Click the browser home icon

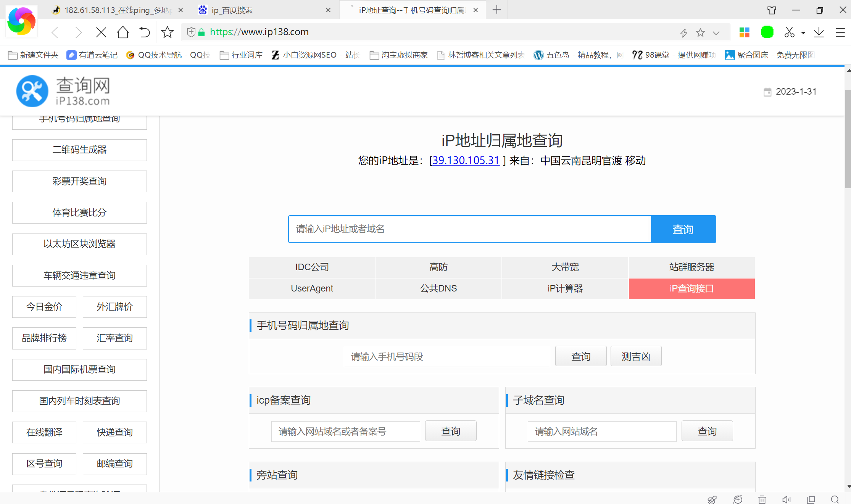pos(123,32)
